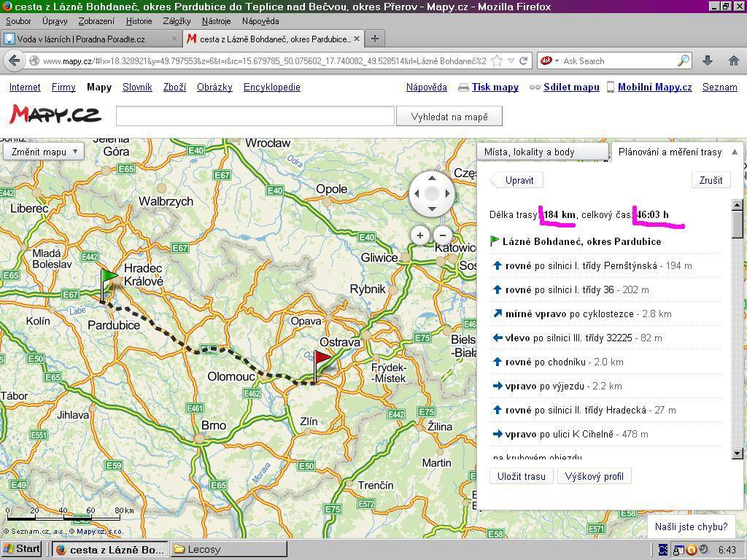Zoom in the map with plus button
The image size is (747, 560).
tap(419, 235)
